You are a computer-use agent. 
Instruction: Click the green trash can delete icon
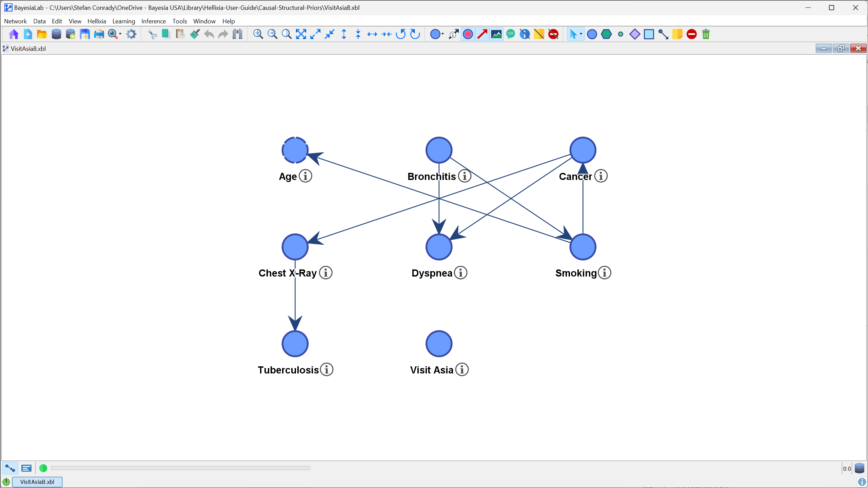(x=706, y=34)
